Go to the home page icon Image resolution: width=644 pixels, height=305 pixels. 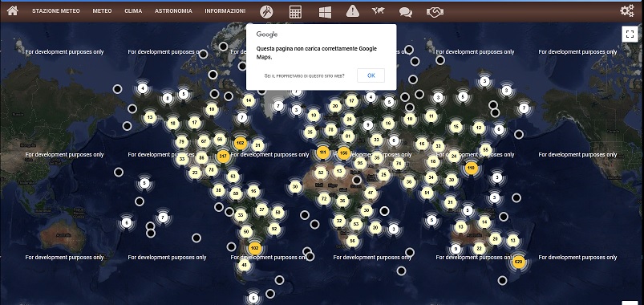click(12, 11)
